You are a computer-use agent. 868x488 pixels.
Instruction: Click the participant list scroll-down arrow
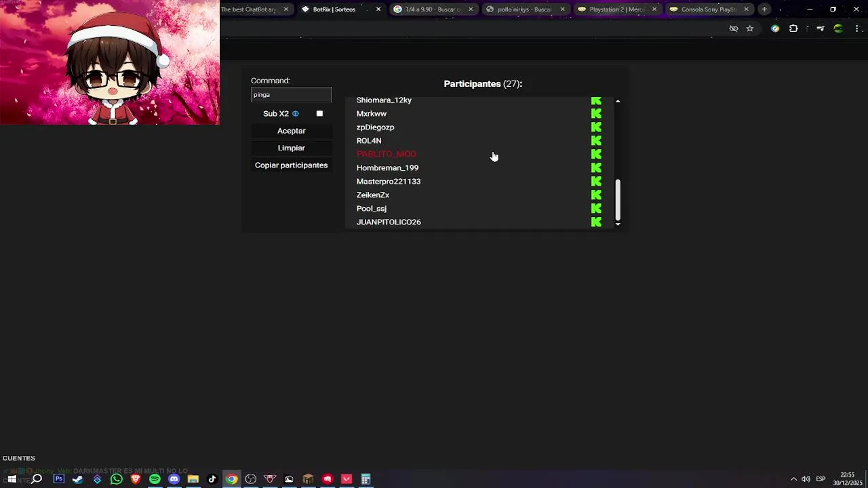(618, 224)
